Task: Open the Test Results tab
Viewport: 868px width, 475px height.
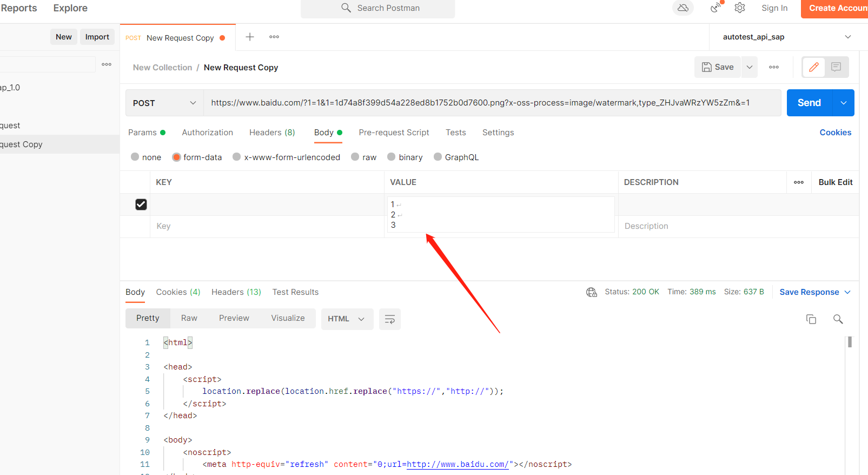Action: (x=295, y=292)
